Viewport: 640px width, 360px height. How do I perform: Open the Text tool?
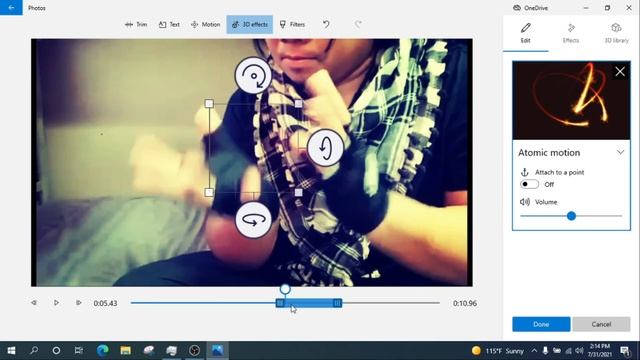(169, 24)
